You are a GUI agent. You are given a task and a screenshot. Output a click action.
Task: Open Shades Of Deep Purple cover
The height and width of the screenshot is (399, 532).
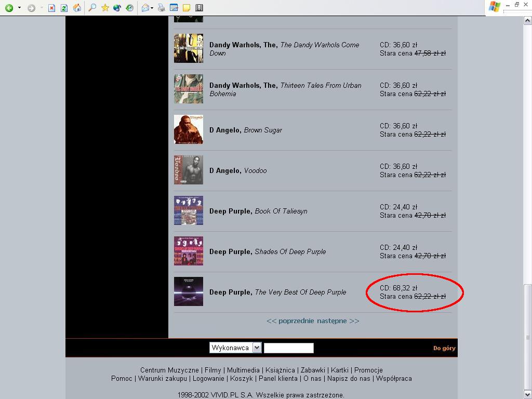click(x=188, y=251)
